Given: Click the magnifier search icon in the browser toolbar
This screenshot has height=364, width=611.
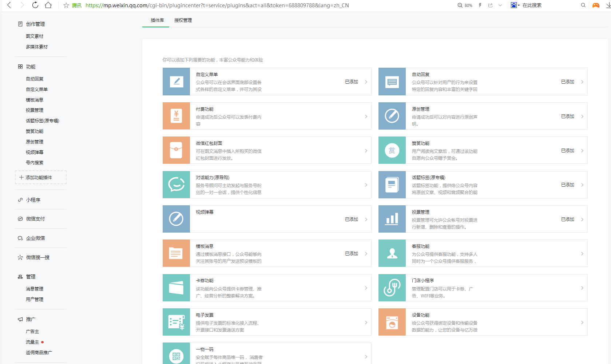Looking at the screenshot, I should pos(583,5).
